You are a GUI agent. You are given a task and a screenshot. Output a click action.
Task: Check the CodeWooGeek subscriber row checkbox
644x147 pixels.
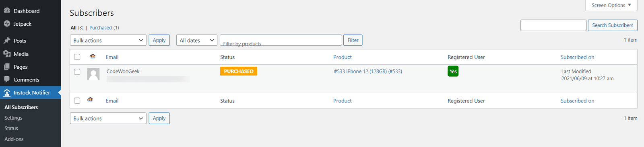pyautogui.click(x=77, y=72)
